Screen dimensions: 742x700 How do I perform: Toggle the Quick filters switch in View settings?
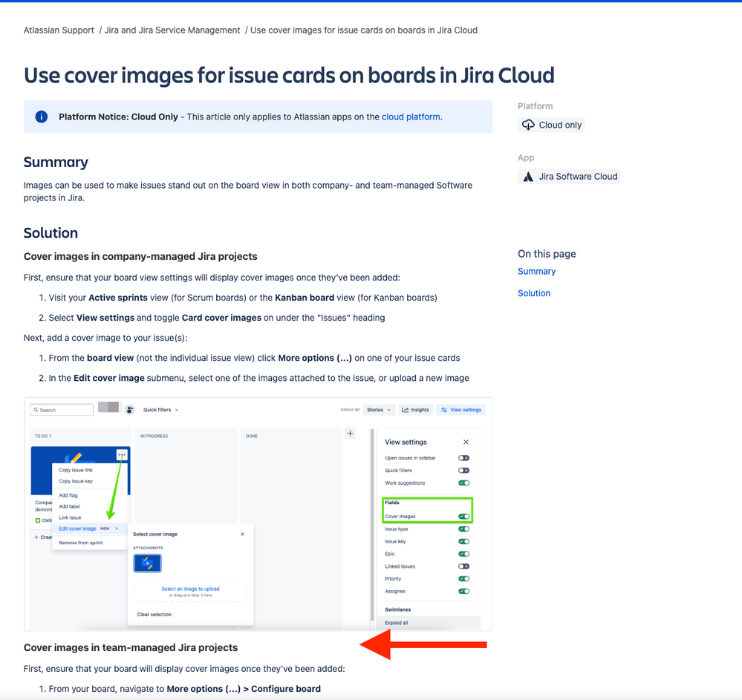click(463, 470)
